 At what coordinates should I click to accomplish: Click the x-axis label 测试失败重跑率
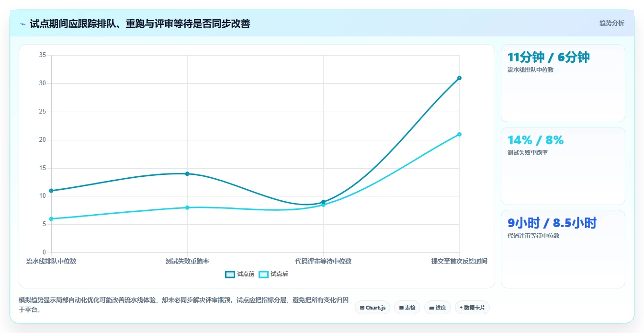(187, 261)
